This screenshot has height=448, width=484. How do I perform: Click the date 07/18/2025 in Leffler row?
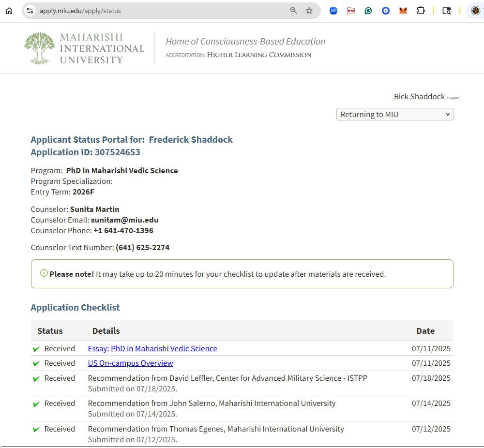click(x=431, y=378)
